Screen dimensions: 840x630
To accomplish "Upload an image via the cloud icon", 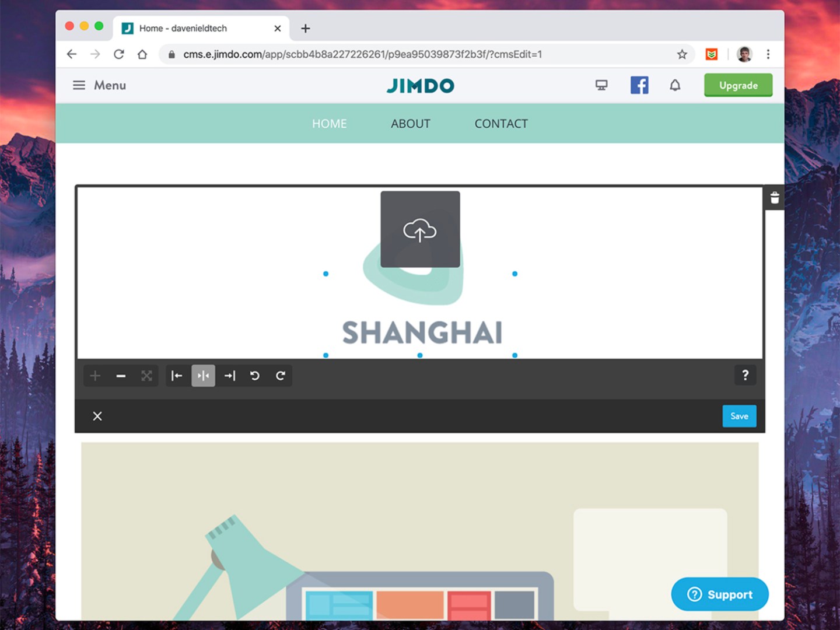I will coord(419,229).
